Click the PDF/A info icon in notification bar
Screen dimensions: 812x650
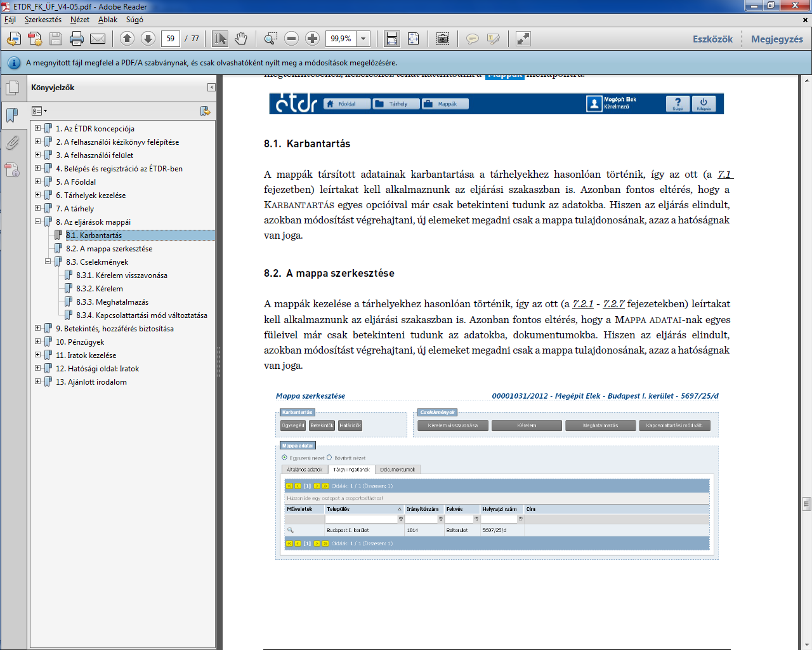coord(13,63)
